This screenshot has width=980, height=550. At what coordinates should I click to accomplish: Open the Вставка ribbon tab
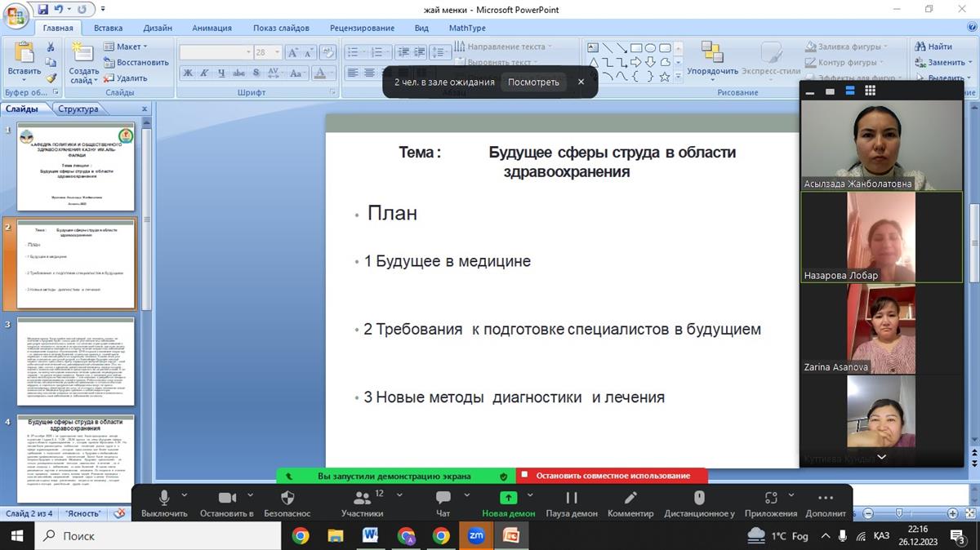[x=108, y=28]
